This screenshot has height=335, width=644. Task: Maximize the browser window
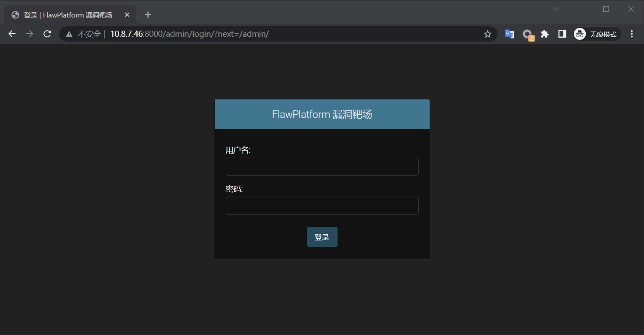click(x=606, y=9)
